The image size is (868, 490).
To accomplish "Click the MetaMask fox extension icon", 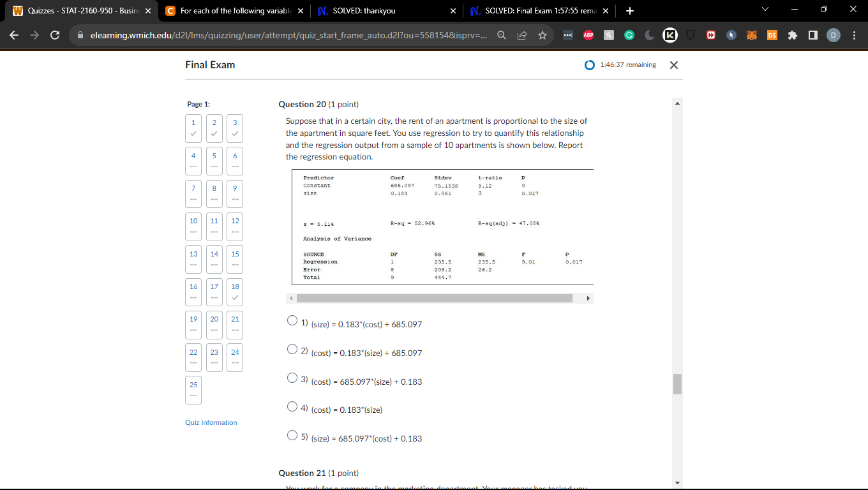I will (752, 36).
